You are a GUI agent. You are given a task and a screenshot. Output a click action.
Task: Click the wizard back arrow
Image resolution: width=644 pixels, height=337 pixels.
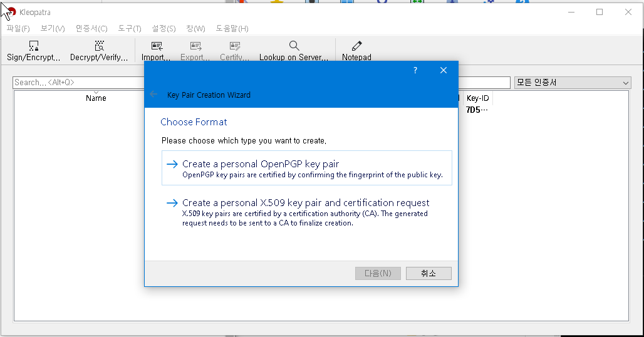153,95
